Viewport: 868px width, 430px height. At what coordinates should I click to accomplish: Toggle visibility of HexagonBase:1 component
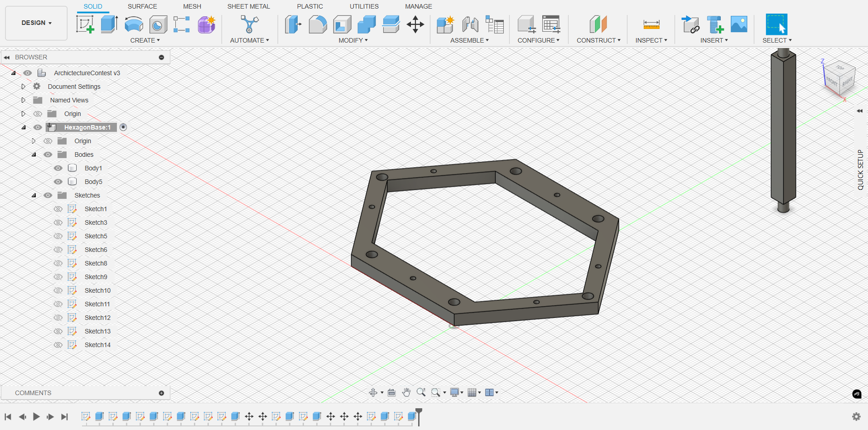click(38, 127)
